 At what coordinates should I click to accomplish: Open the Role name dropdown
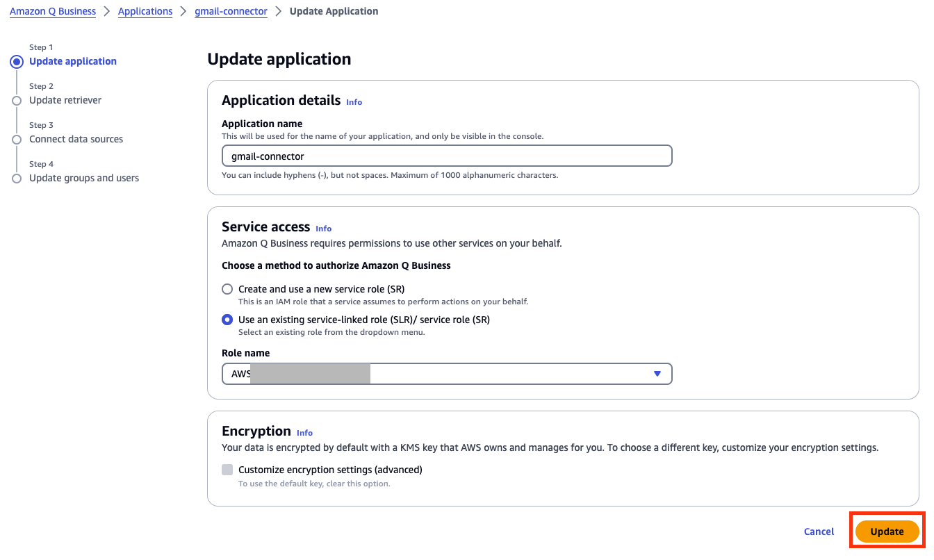[447, 374]
